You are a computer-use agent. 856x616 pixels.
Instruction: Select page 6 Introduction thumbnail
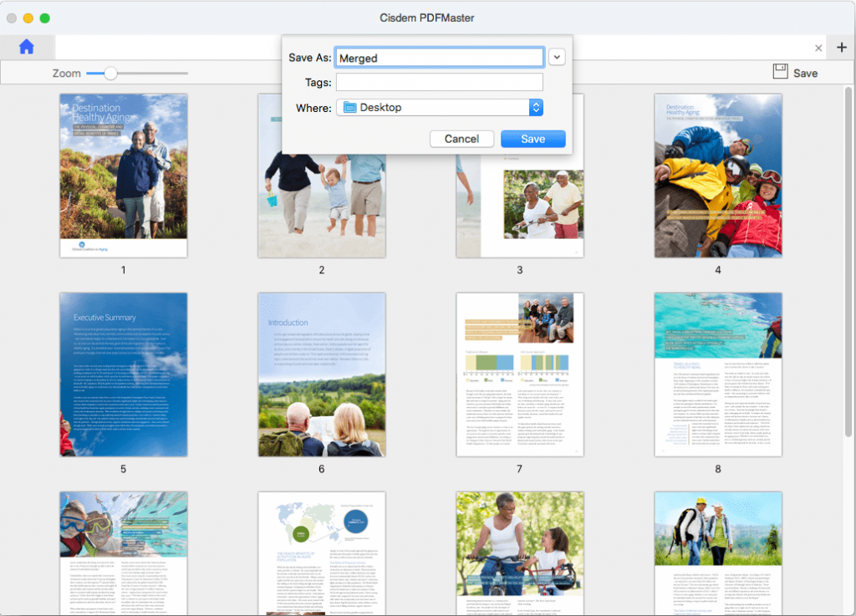[x=322, y=374]
